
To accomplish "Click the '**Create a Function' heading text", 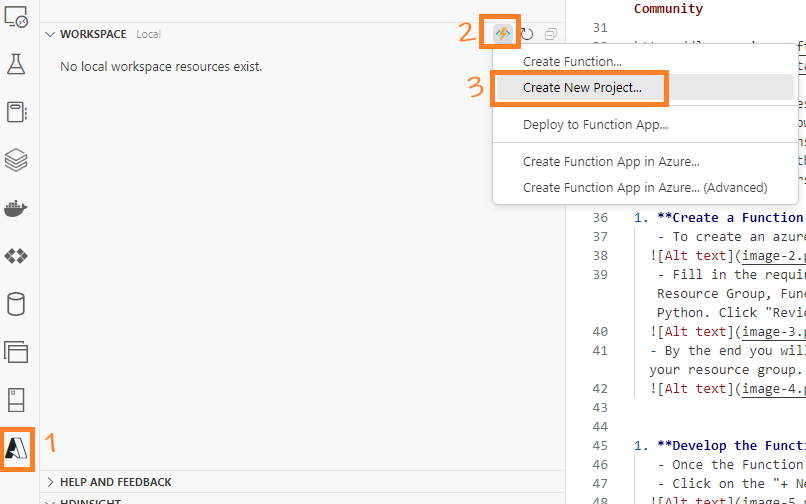I will pos(730,218).
